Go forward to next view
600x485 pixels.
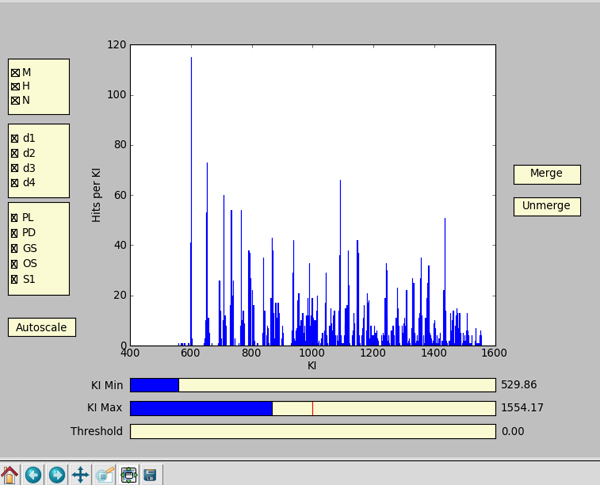tap(57, 474)
